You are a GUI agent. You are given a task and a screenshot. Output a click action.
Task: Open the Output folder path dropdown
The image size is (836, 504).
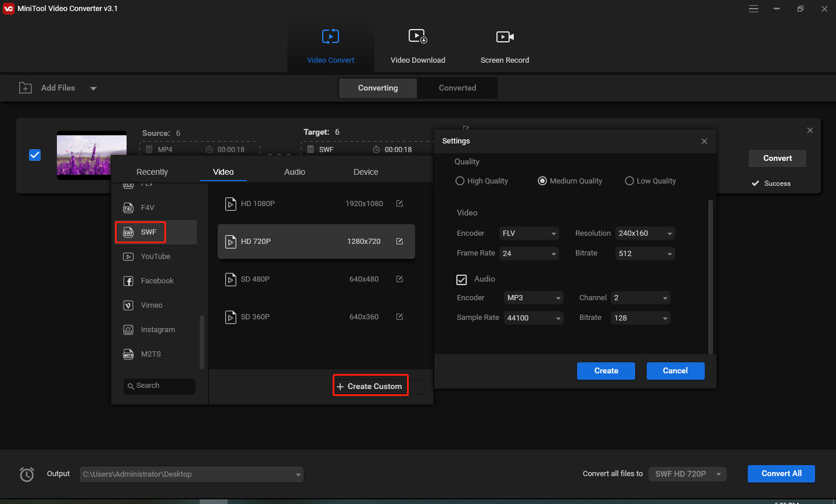[x=191, y=474]
